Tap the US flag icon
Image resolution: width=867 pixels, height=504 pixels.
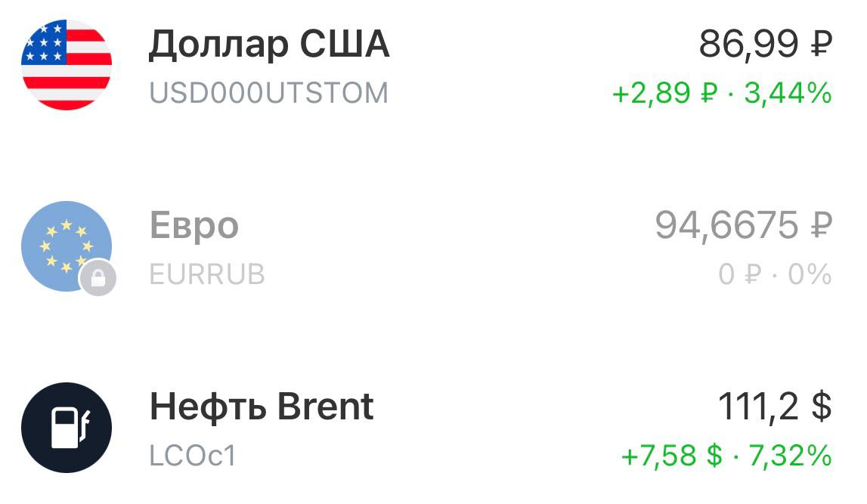[67, 64]
